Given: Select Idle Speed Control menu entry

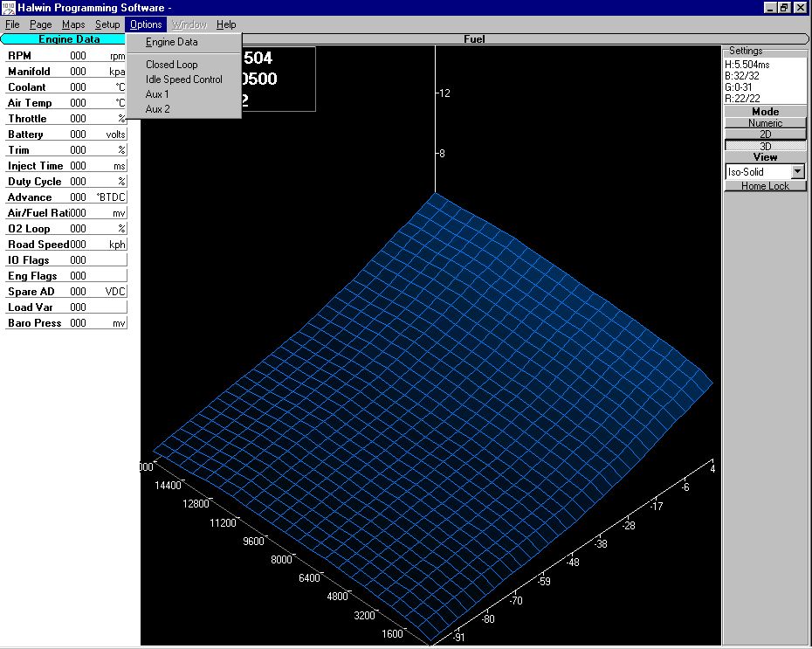Looking at the screenshot, I should coord(183,79).
